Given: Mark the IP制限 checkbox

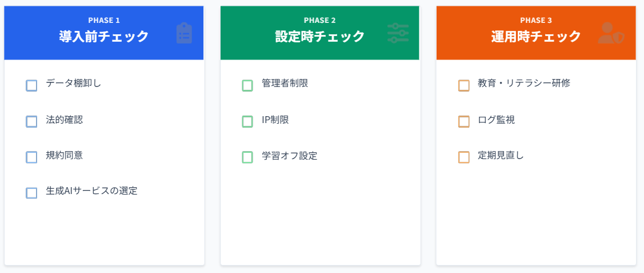Looking at the screenshot, I should coord(247,121).
